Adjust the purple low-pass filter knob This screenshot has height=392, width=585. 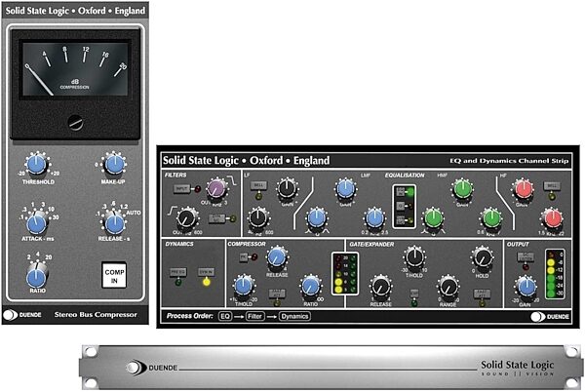coord(216,189)
